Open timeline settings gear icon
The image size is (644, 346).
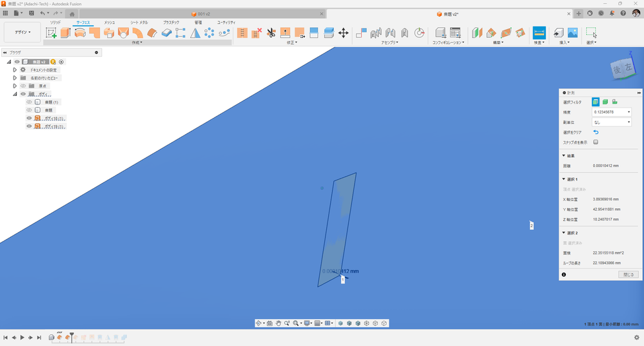pyautogui.click(x=637, y=338)
